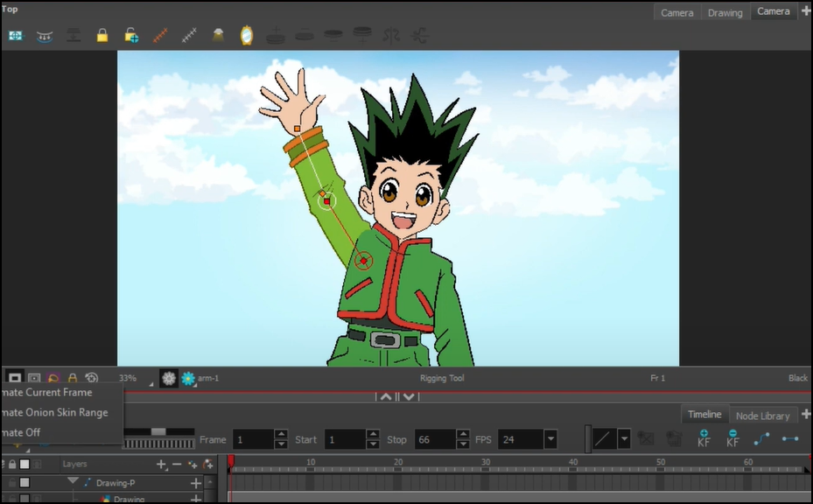
Task: Click the white snowflake-gear icon in Camera status bar
Action: [x=169, y=379]
